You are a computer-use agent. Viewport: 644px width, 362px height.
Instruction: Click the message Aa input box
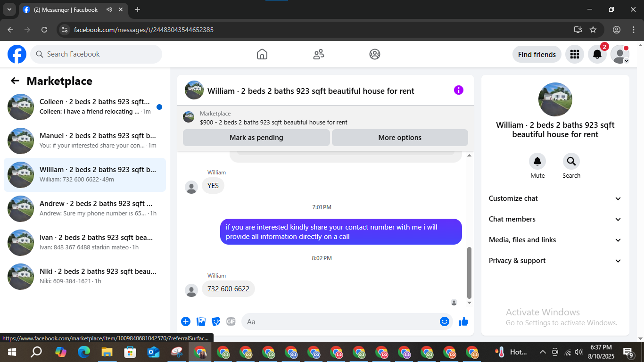point(339,321)
